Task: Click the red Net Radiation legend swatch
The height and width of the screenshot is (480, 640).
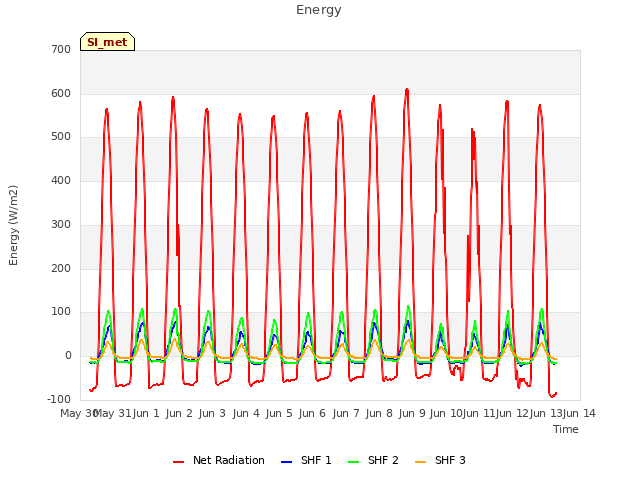Action: point(178,462)
